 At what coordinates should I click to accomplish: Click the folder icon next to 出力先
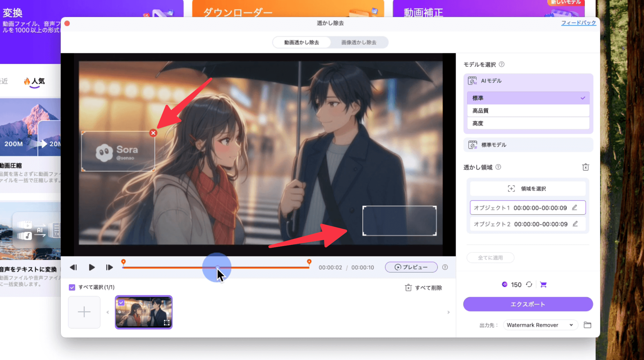pos(588,325)
